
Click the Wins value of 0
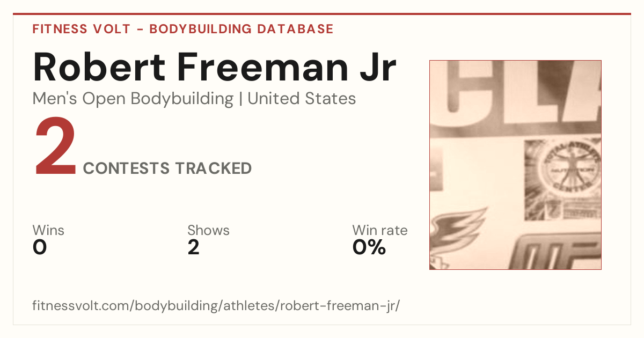tap(40, 247)
